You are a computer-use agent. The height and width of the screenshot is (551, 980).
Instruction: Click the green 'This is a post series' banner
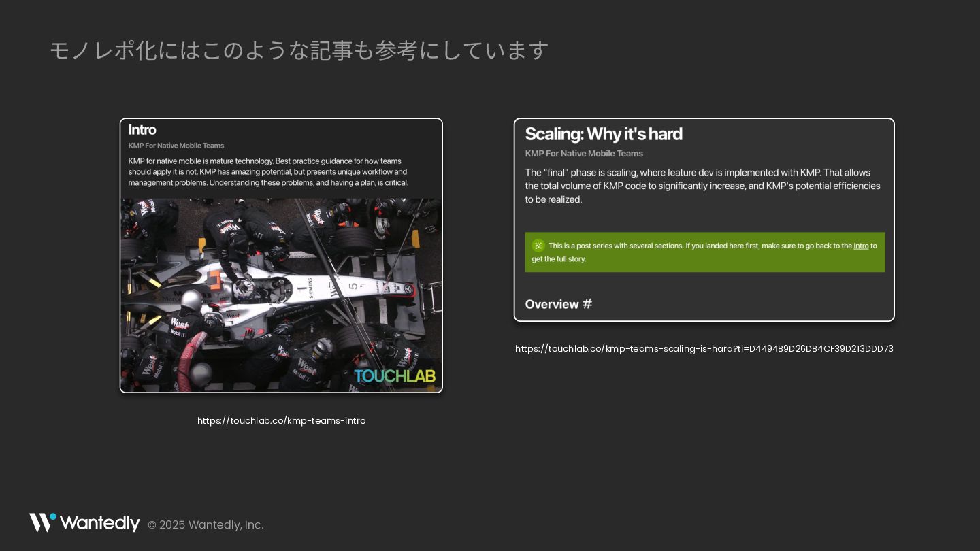pyautogui.click(x=705, y=252)
